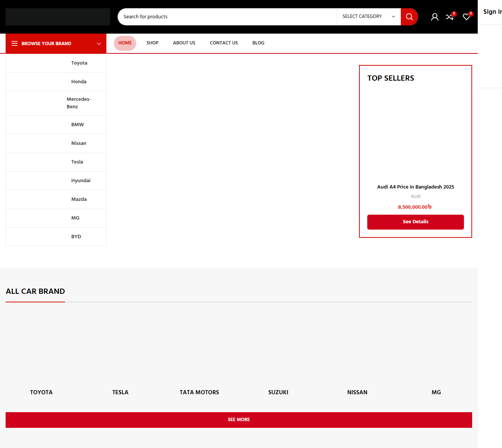Open the Blog menu item
The width and height of the screenshot is (502, 448).
[258, 43]
